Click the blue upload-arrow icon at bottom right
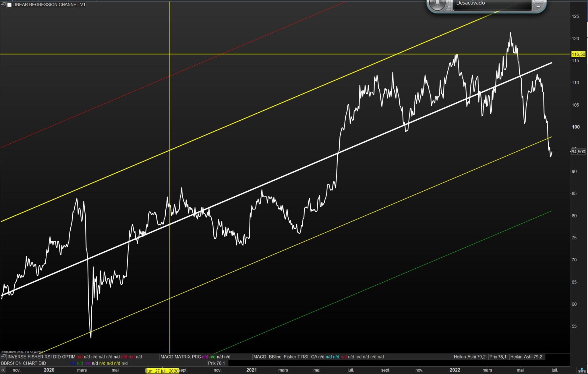This screenshot has height=374, width=588. tap(582, 370)
